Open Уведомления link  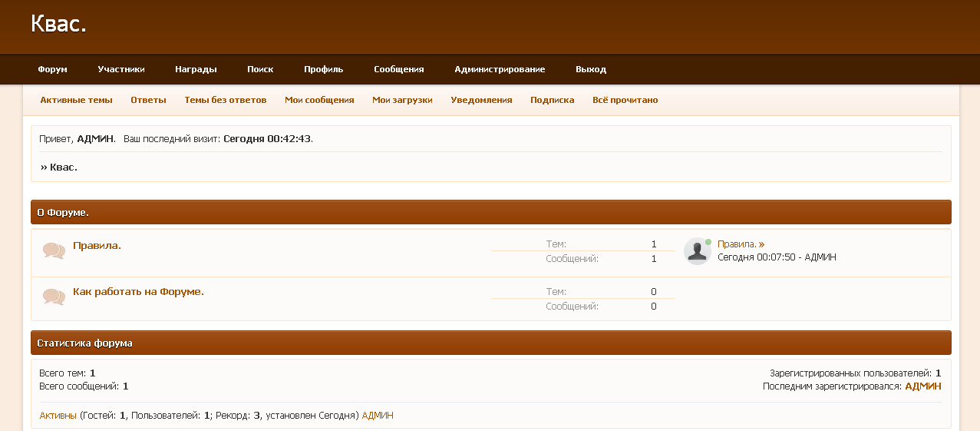[481, 100]
